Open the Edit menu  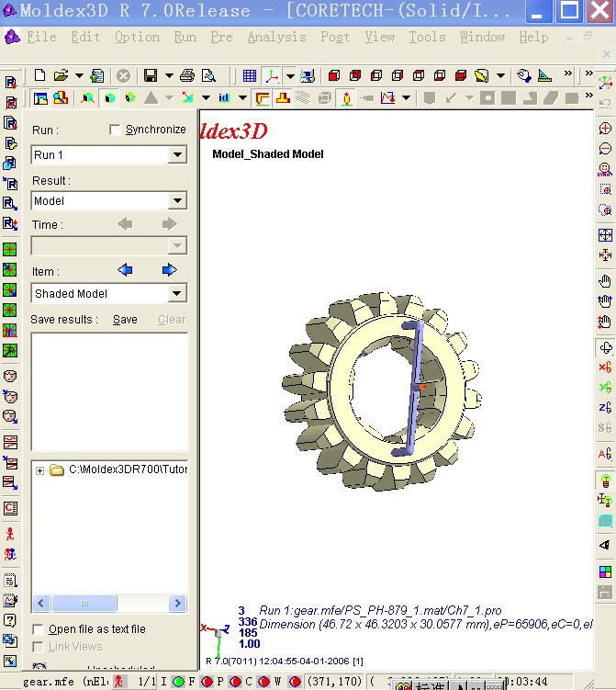click(x=85, y=37)
